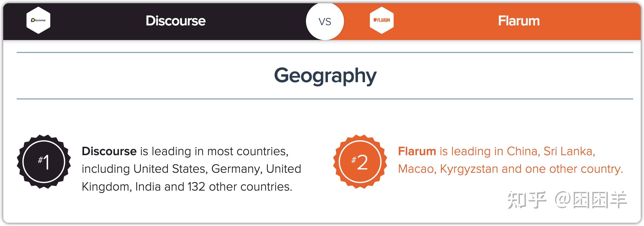Click the orange Flarum header bar

pos(487,22)
